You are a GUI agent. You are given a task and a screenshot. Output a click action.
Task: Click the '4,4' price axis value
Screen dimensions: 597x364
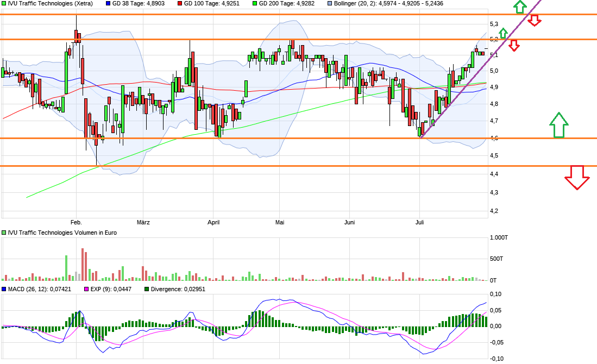click(x=494, y=174)
